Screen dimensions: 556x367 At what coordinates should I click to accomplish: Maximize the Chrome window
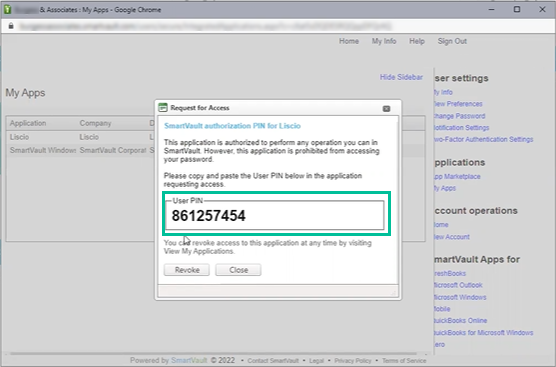(517, 10)
